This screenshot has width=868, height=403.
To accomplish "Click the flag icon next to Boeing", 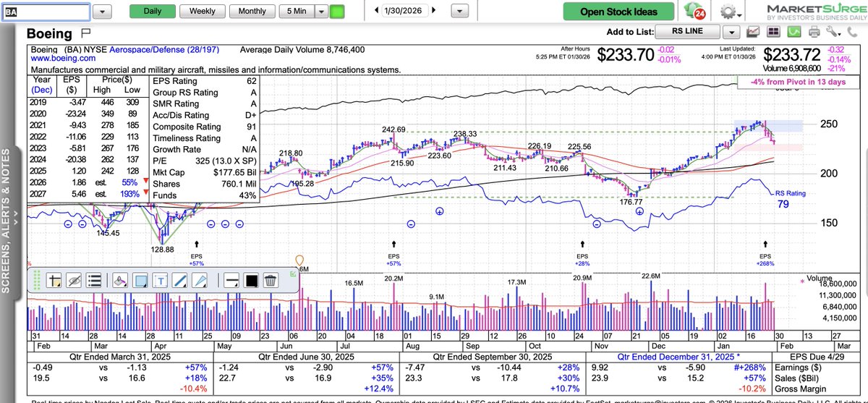I will [86, 33].
